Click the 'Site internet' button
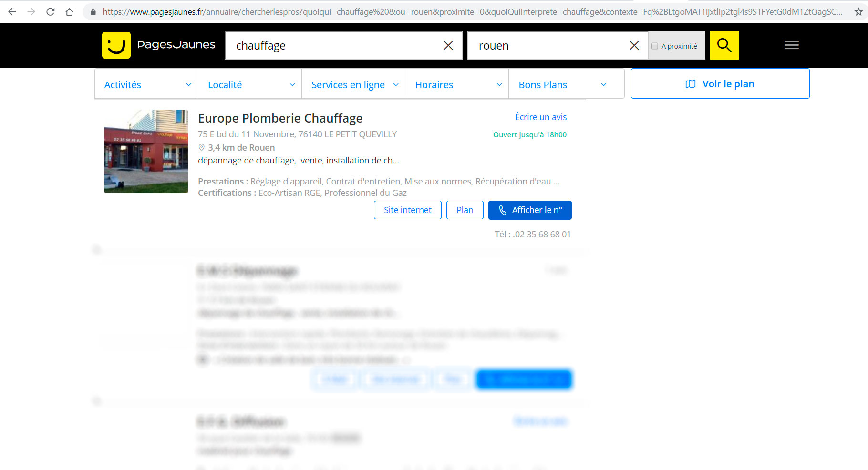Screen dimensions: 868x470 [x=408, y=210]
